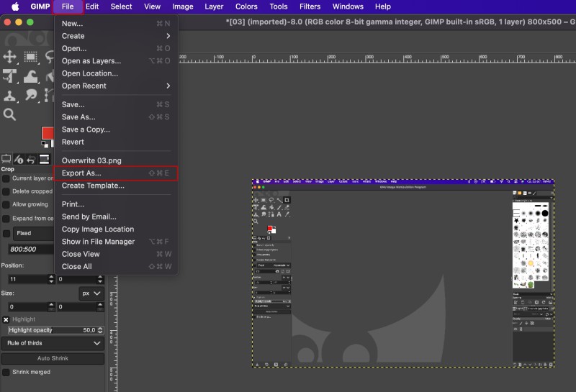Click the imported image on the canvas

point(403,273)
